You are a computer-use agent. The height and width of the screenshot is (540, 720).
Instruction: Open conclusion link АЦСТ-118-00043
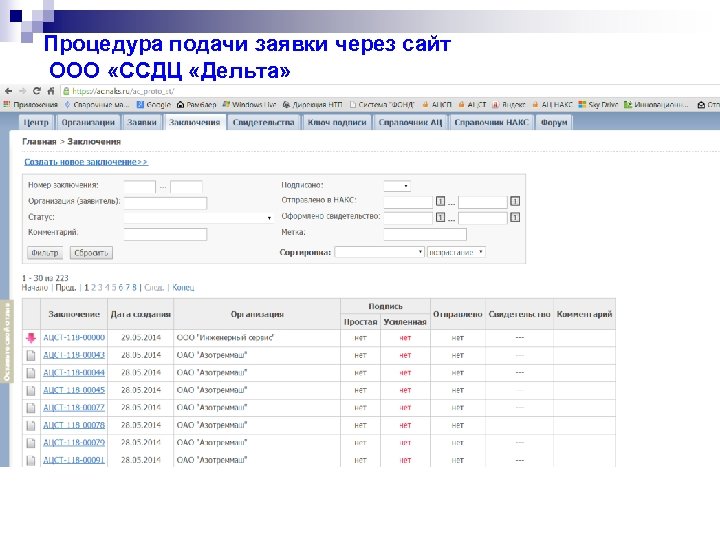(74, 355)
